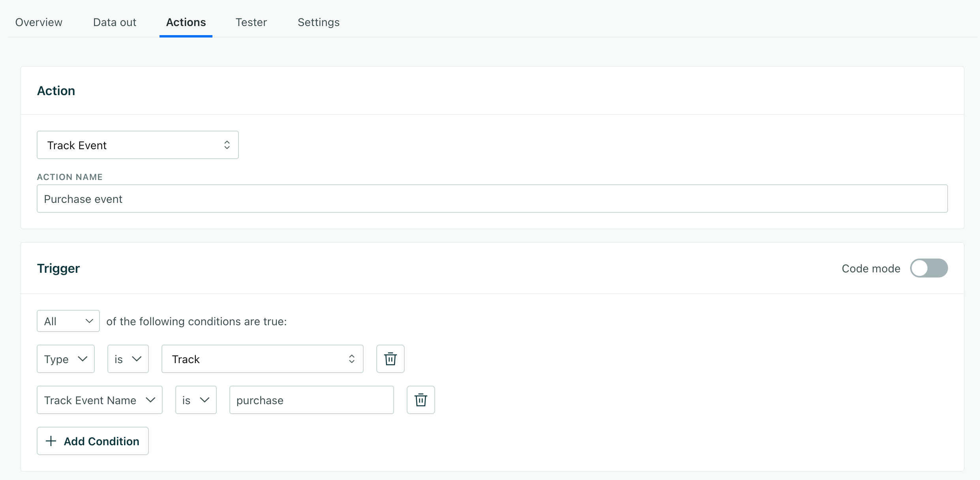Open the is operator dropdown beside Track Event Name

pyautogui.click(x=195, y=400)
